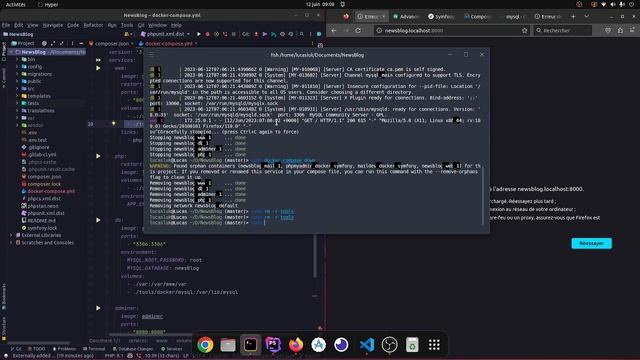640x360 pixels.
Task: Expand Scratches and Consoles node
Action: point(11,243)
